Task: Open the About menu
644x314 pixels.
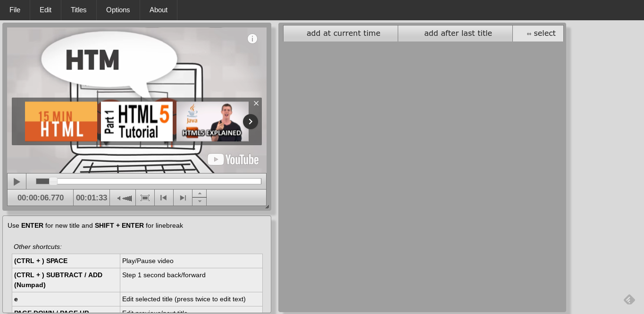Action: tap(159, 10)
